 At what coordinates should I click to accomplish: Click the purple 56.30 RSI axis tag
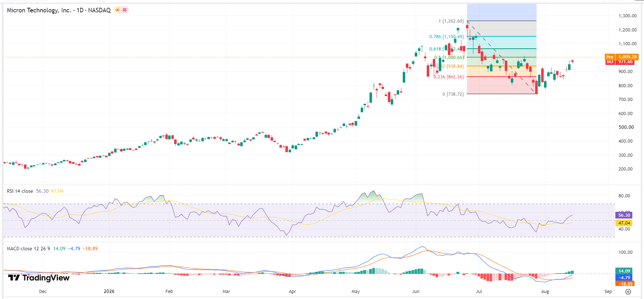pos(624,215)
